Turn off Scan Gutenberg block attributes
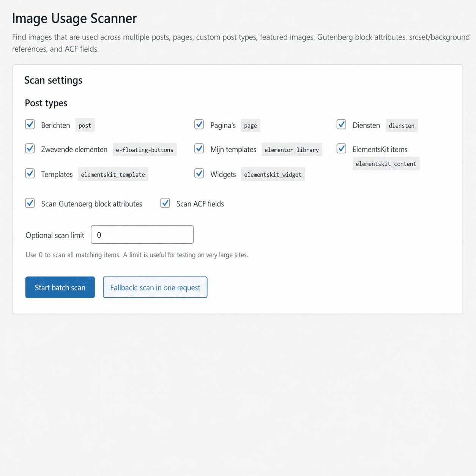The image size is (476, 476). pos(30,203)
